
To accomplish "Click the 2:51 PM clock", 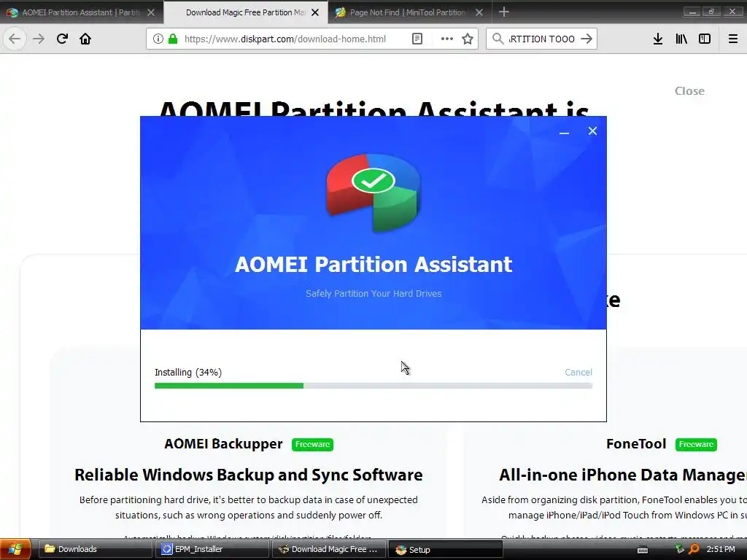I will coord(720,550).
